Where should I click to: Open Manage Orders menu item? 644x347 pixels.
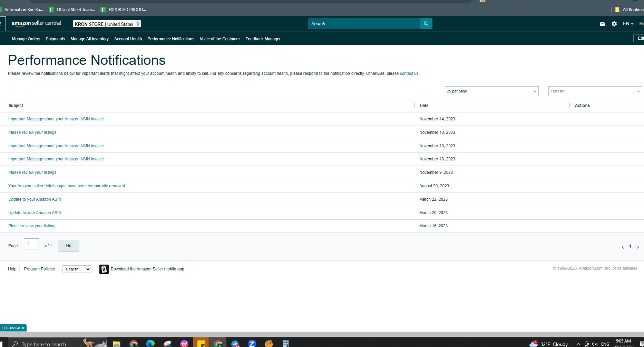point(26,39)
